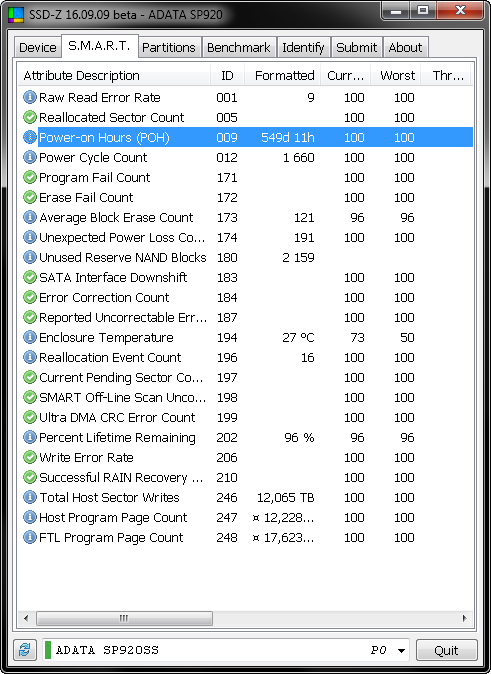Switch to the Submit tab
Viewport: 491px width, 674px height.
point(356,47)
